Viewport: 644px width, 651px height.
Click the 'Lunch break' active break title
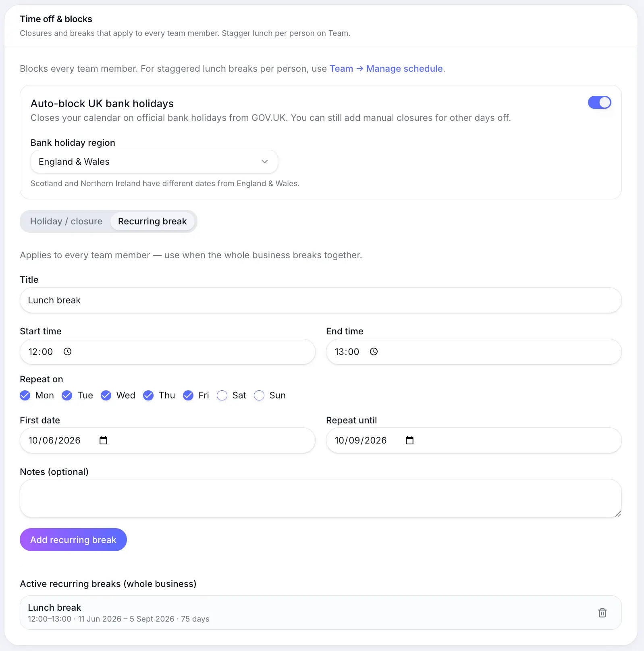coord(54,607)
